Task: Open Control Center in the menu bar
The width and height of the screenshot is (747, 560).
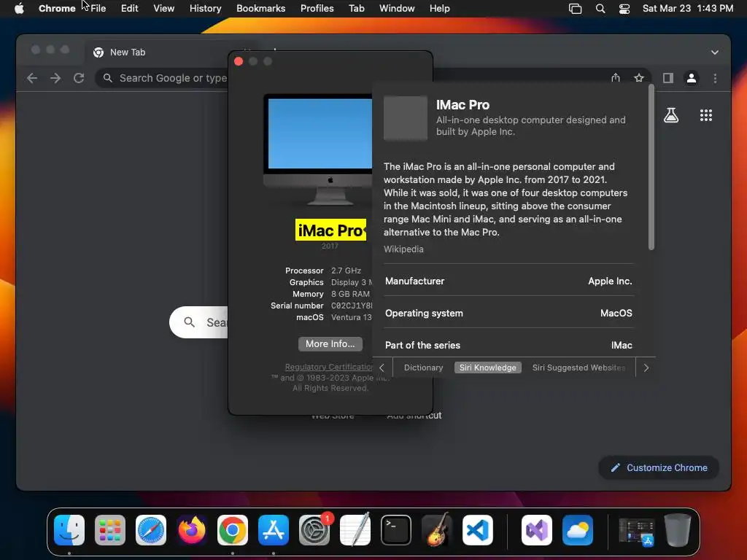Action: [624, 9]
